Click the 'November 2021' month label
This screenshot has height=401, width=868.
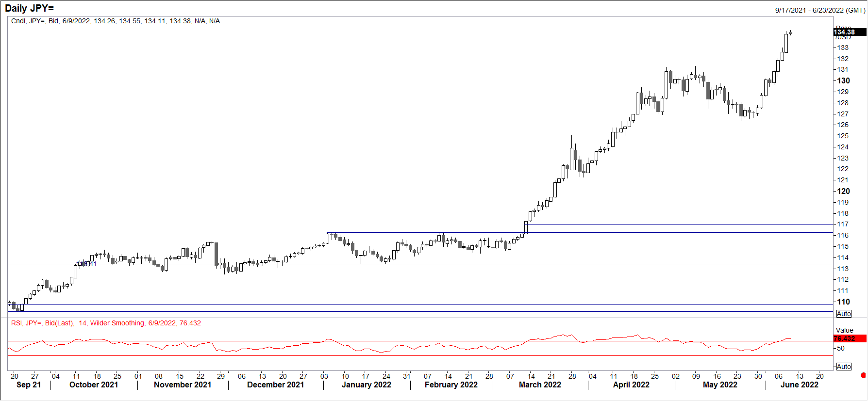(x=183, y=385)
